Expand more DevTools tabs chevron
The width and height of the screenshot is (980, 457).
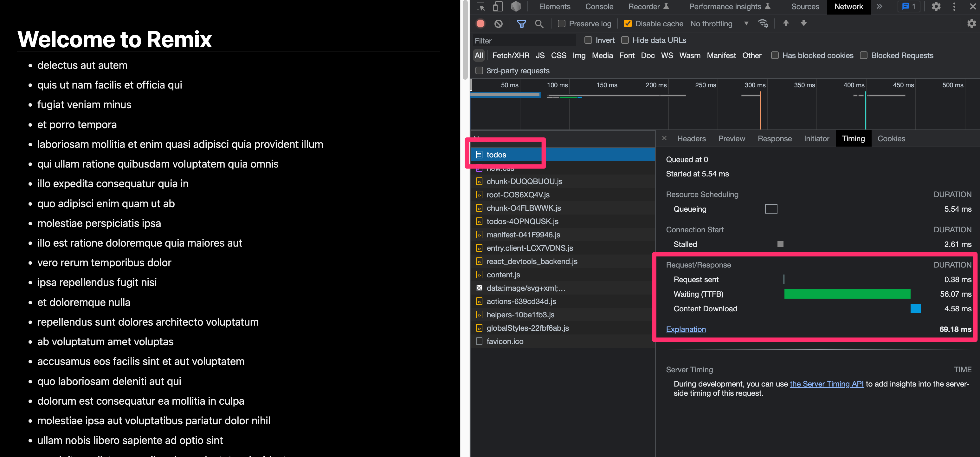point(879,6)
